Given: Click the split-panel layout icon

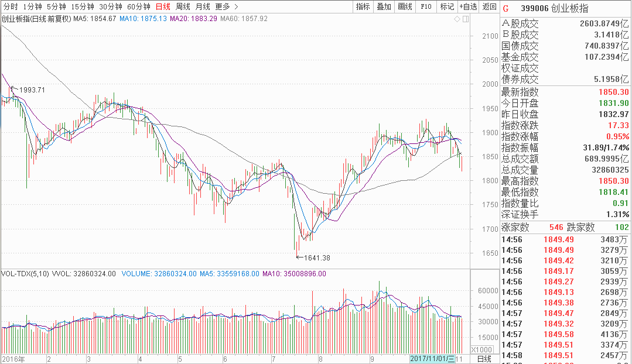Looking at the screenshot, I should [466, 19].
